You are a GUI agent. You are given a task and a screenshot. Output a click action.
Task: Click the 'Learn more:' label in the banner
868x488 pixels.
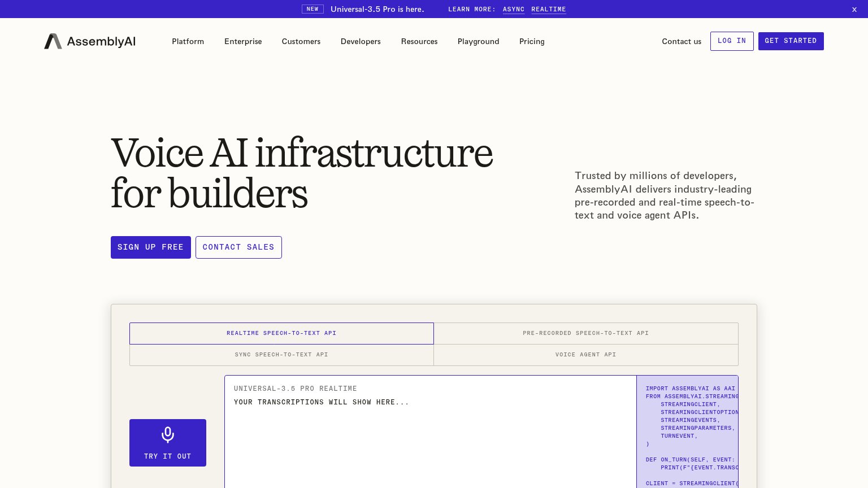pos(472,9)
